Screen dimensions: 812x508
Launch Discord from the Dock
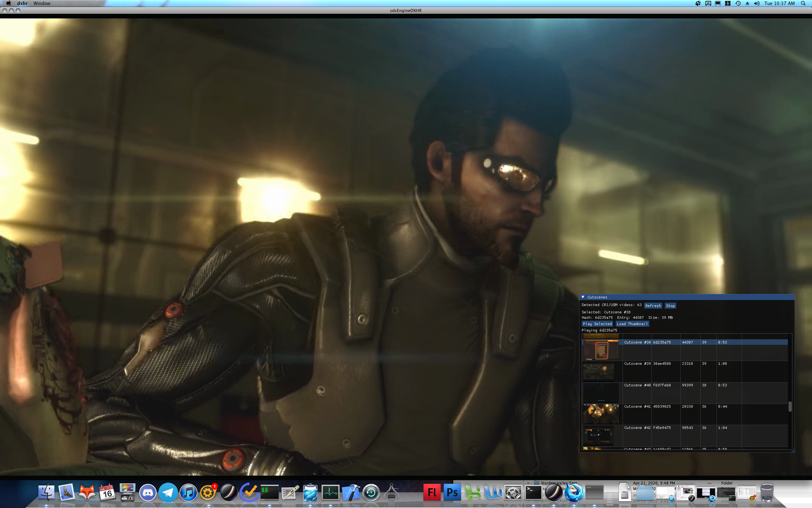pos(147,493)
